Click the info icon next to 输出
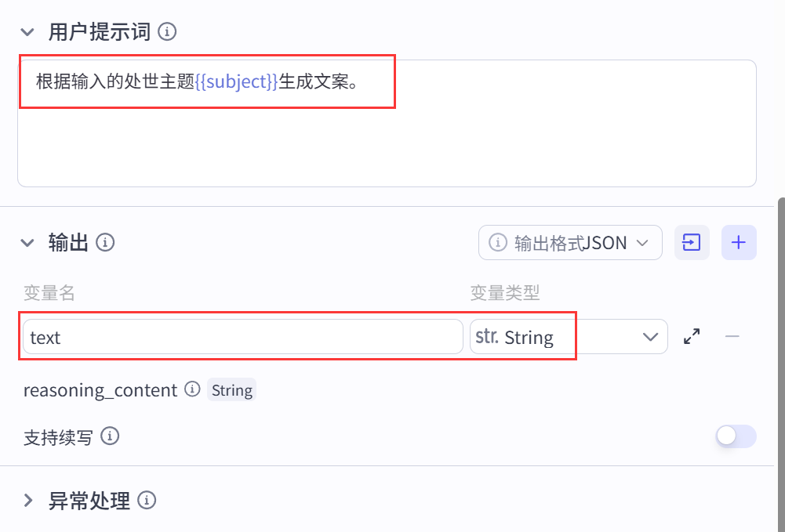The image size is (785, 532). click(107, 243)
